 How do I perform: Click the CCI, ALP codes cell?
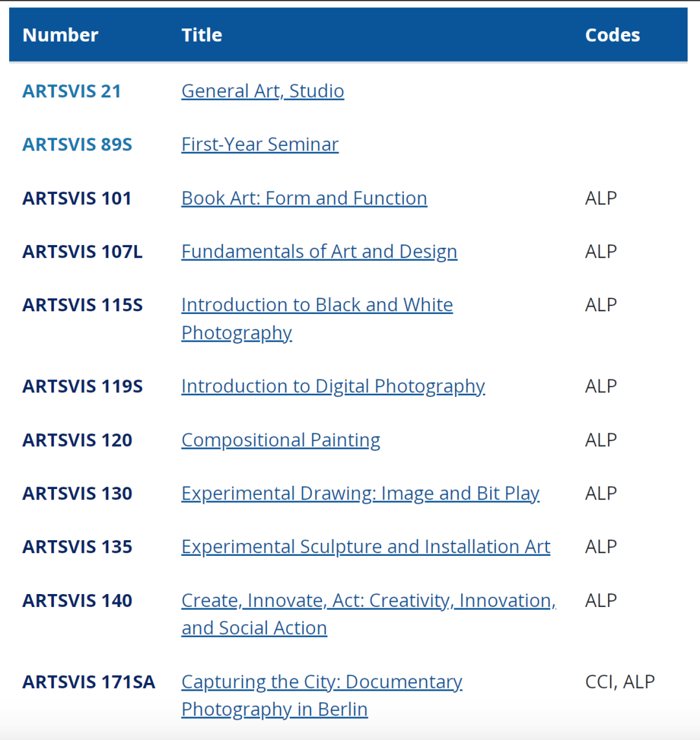point(620,682)
